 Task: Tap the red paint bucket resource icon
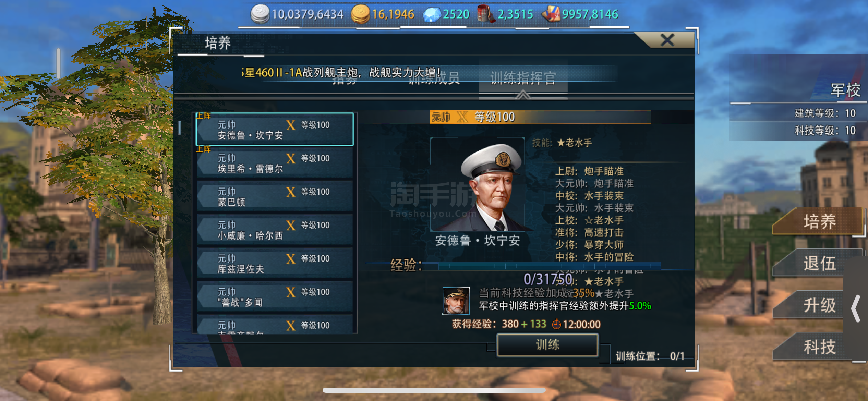486,14
